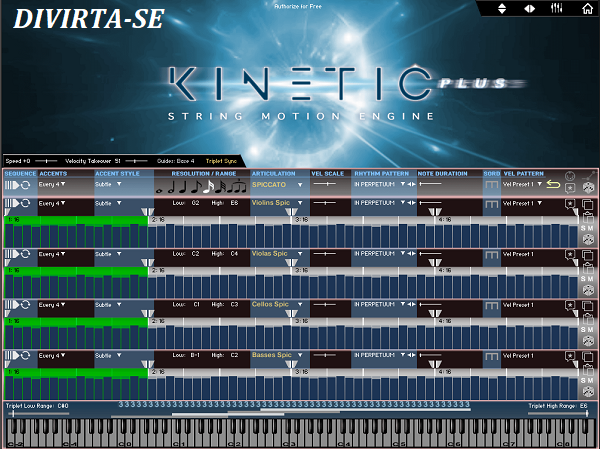Click the master row power icon

(x=570, y=176)
